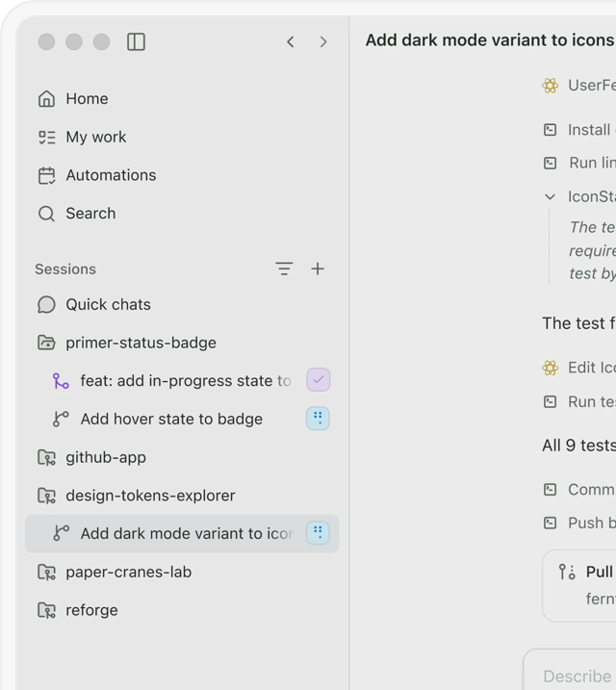The width and height of the screenshot is (616, 690).
Task: Click the React icon beside UserFe
Action: 550,86
